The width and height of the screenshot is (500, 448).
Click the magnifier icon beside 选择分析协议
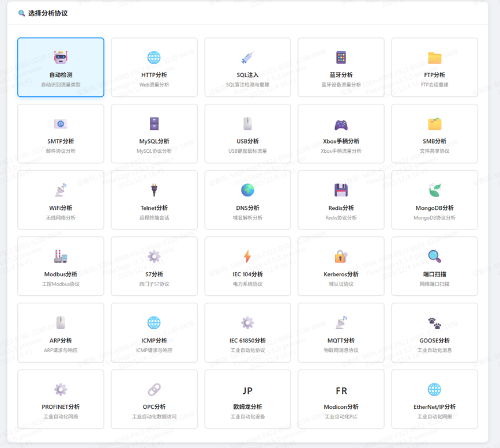(21, 13)
